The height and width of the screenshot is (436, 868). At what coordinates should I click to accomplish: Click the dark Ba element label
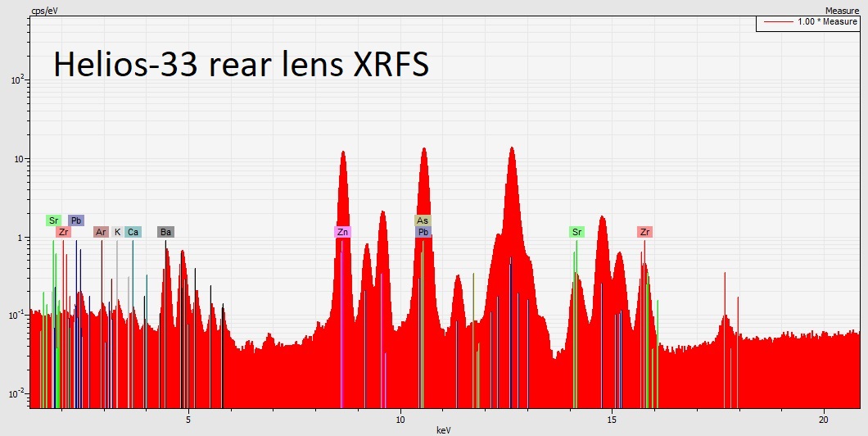point(165,232)
